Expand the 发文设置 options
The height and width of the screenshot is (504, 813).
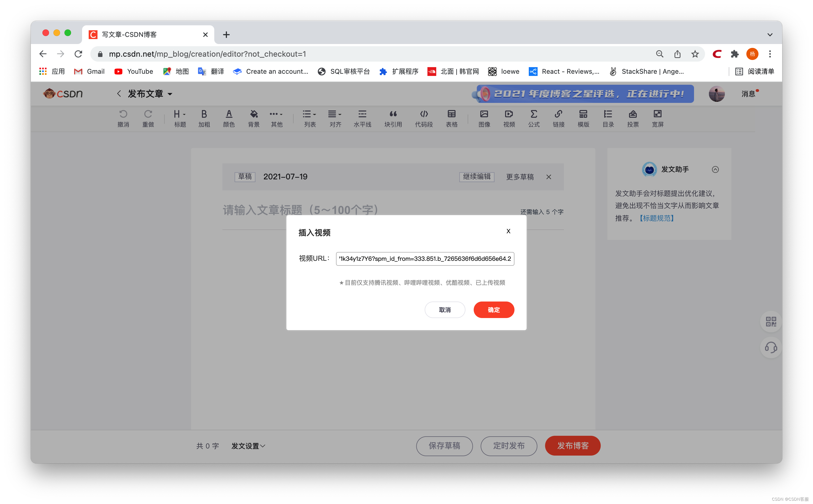[x=248, y=446]
